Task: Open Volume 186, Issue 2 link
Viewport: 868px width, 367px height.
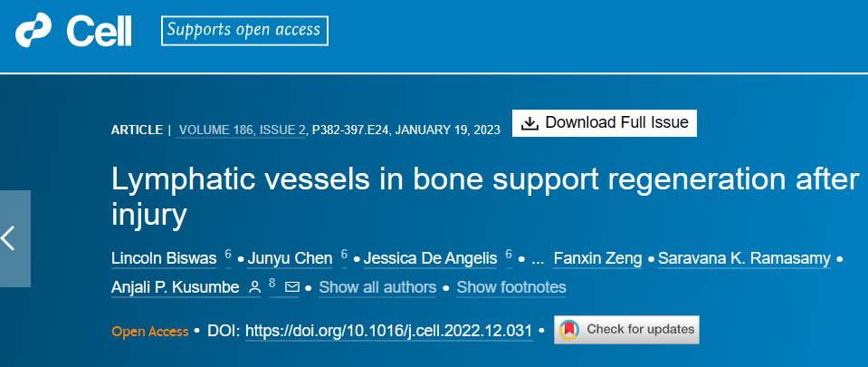Action: [x=243, y=130]
